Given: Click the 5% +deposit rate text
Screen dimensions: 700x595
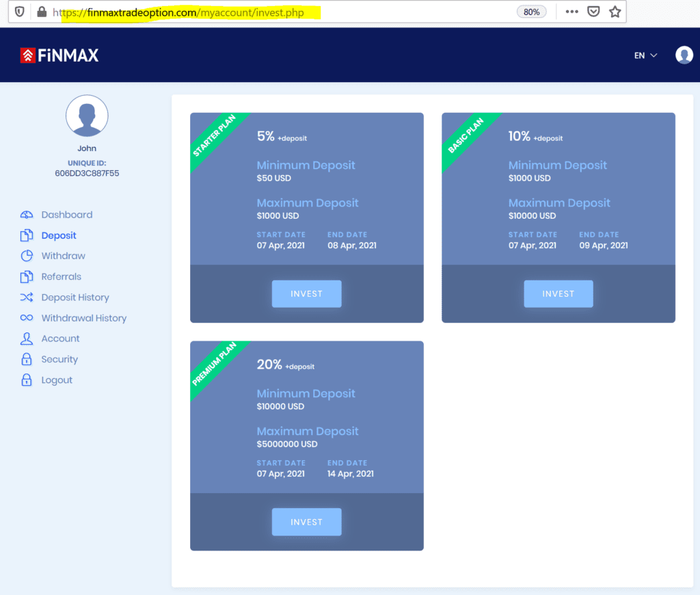Looking at the screenshot, I should 282,136.
